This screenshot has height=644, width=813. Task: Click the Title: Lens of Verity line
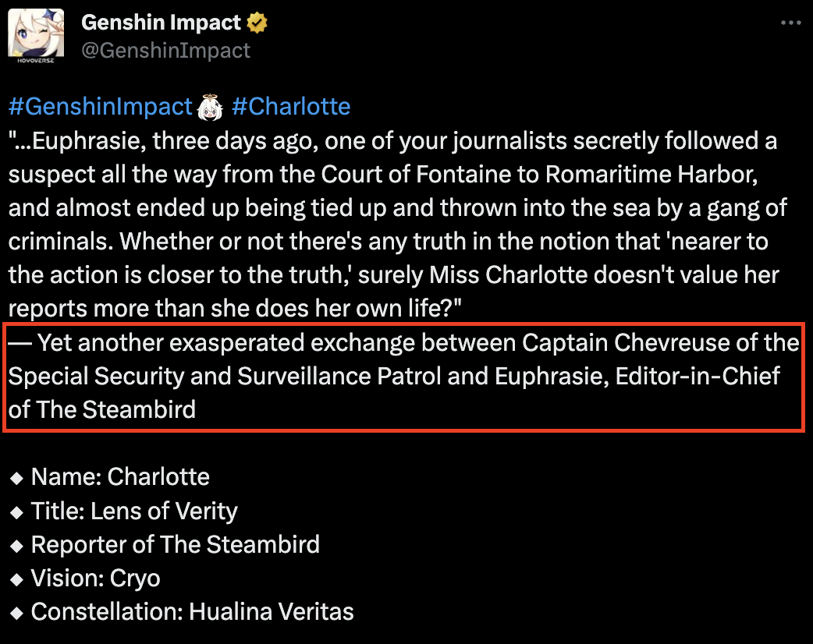pyautogui.click(x=133, y=511)
